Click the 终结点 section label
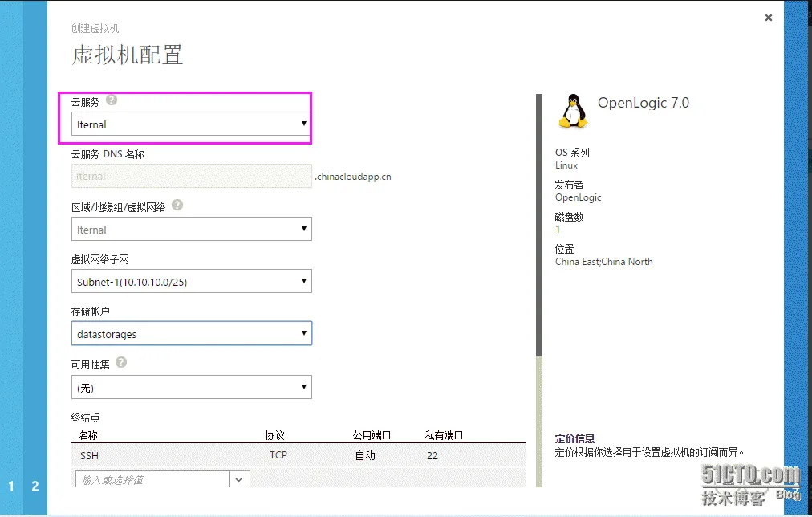Viewport: 812px width, 517px height. tap(85, 417)
